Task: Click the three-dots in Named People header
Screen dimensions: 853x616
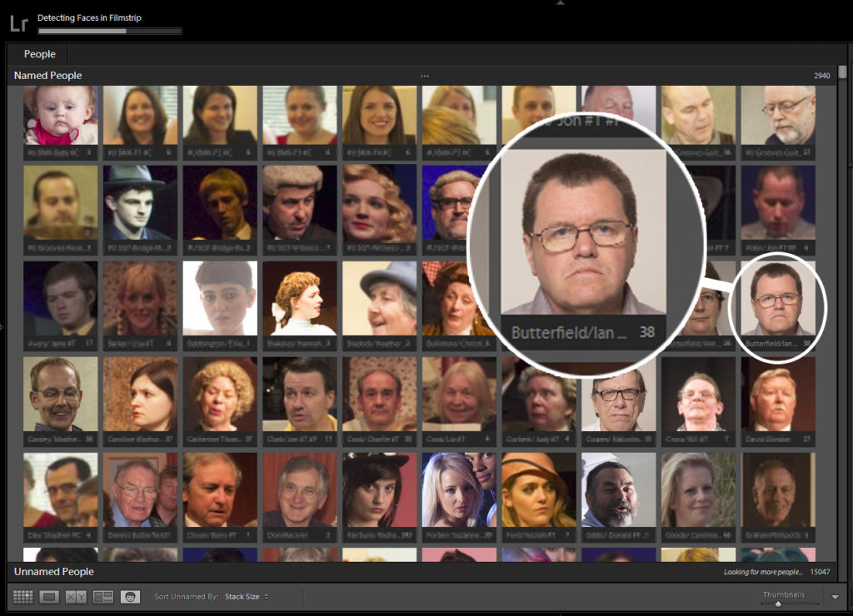Action: click(x=425, y=76)
